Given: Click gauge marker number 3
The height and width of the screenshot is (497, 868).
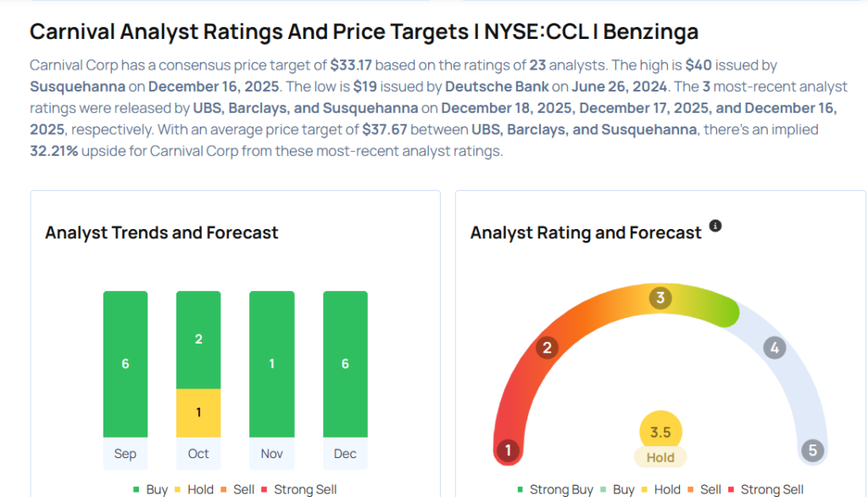Looking at the screenshot, I should 660,298.
